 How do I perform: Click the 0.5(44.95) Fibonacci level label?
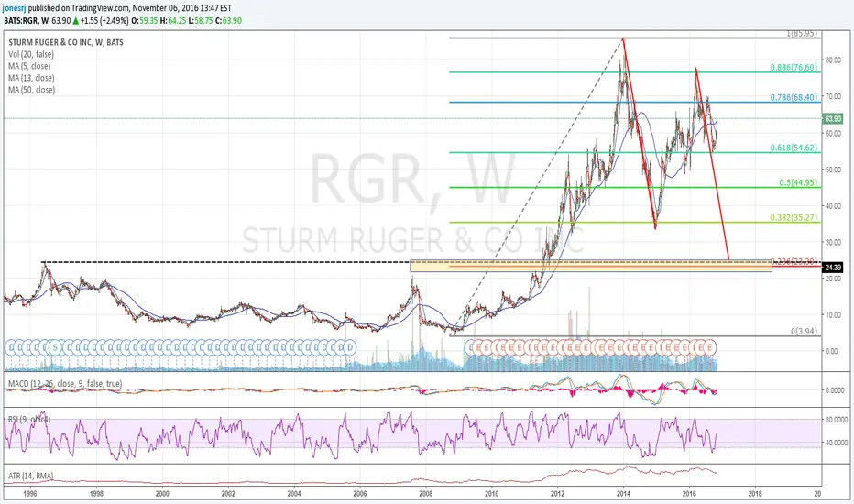(x=798, y=182)
